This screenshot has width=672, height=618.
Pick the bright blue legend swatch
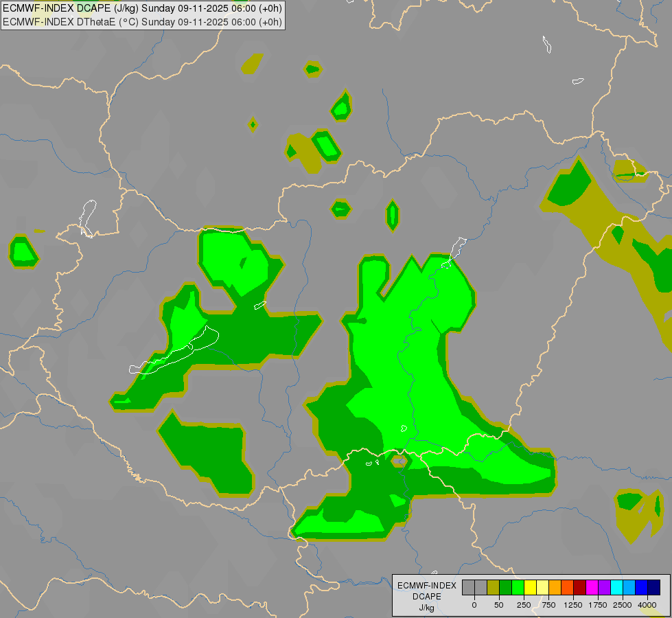click(x=642, y=588)
